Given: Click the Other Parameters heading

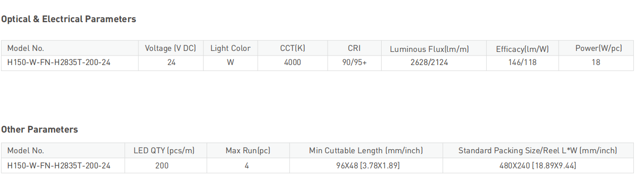Looking at the screenshot, I should [39, 130].
